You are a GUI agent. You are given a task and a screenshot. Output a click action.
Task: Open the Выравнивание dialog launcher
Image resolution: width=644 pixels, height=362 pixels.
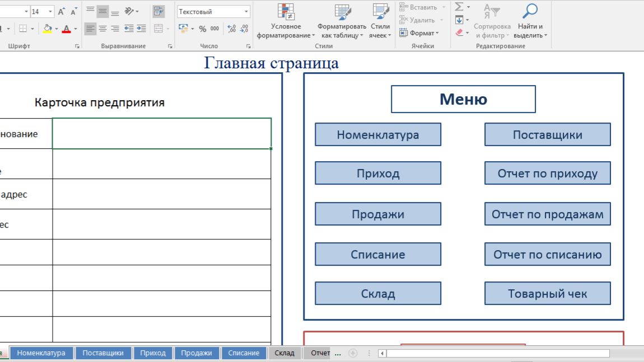coord(170,46)
